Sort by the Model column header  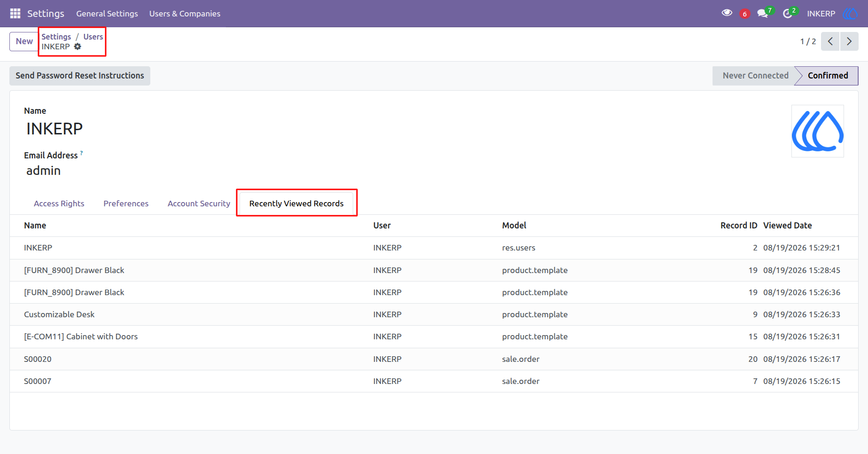(514, 226)
